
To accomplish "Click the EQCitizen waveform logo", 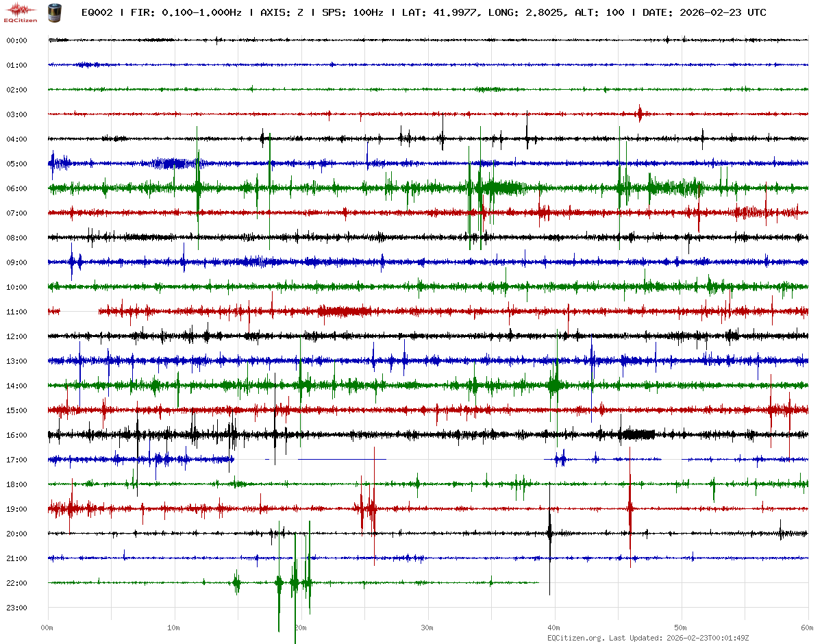I will point(21,12).
